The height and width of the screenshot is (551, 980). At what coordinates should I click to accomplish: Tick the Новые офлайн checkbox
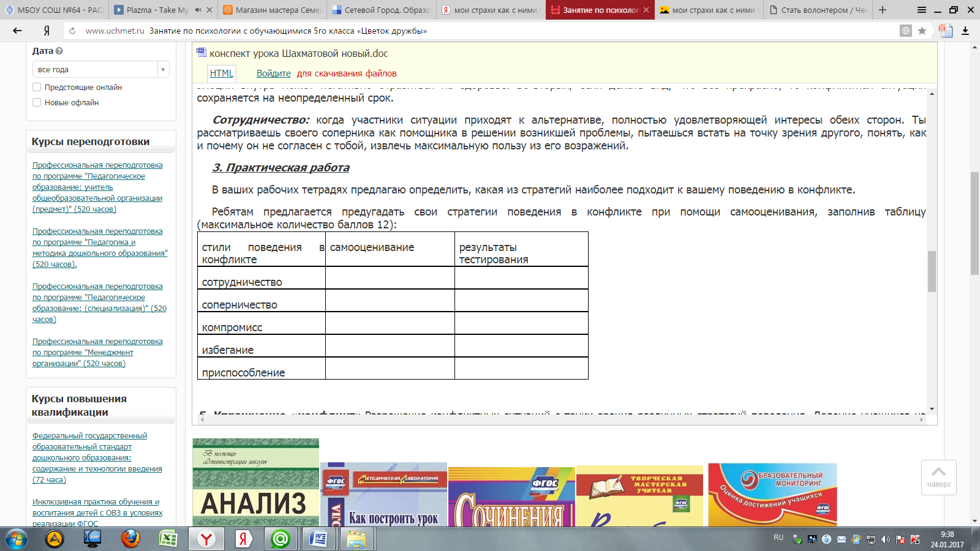pos(37,102)
